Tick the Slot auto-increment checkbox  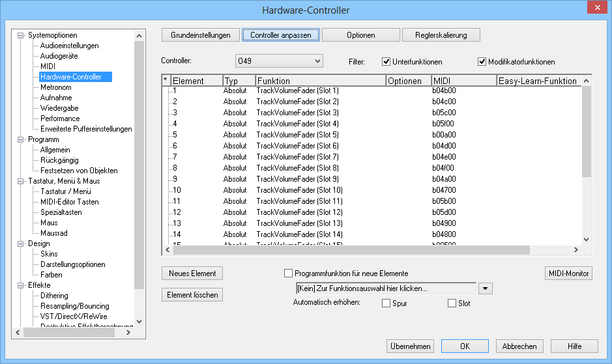(x=452, y=303)
